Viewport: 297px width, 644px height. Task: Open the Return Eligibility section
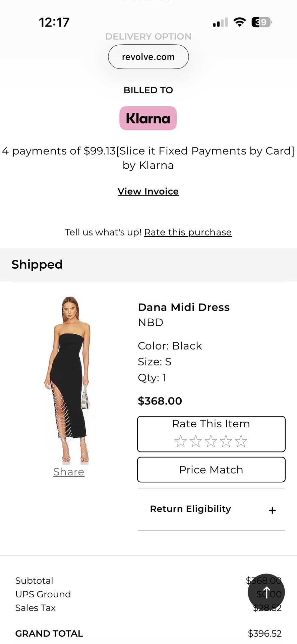(x=190, y=509)
